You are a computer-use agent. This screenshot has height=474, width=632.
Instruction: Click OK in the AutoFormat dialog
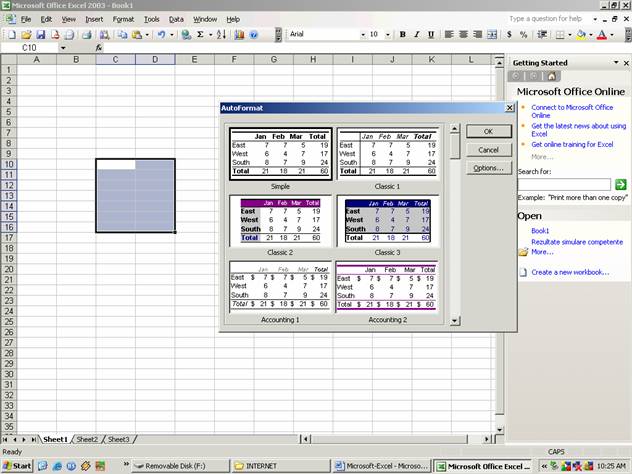(489, 131)
